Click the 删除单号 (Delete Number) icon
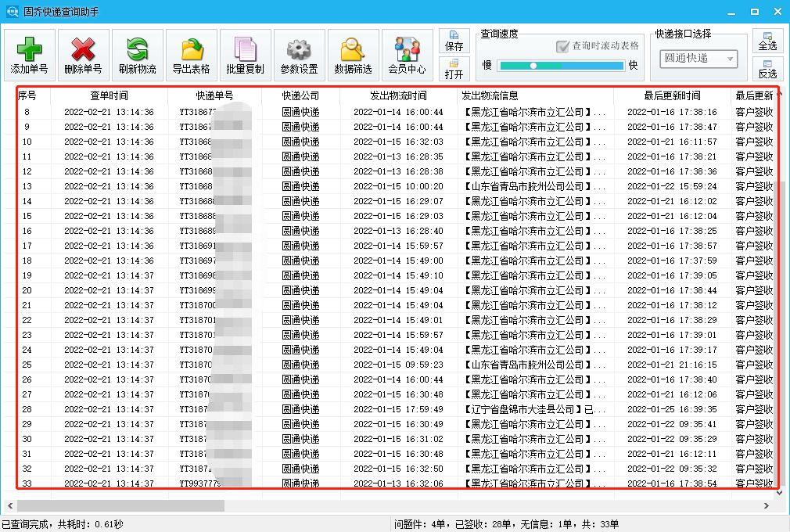The image size is (790, 532). (82, 54)
